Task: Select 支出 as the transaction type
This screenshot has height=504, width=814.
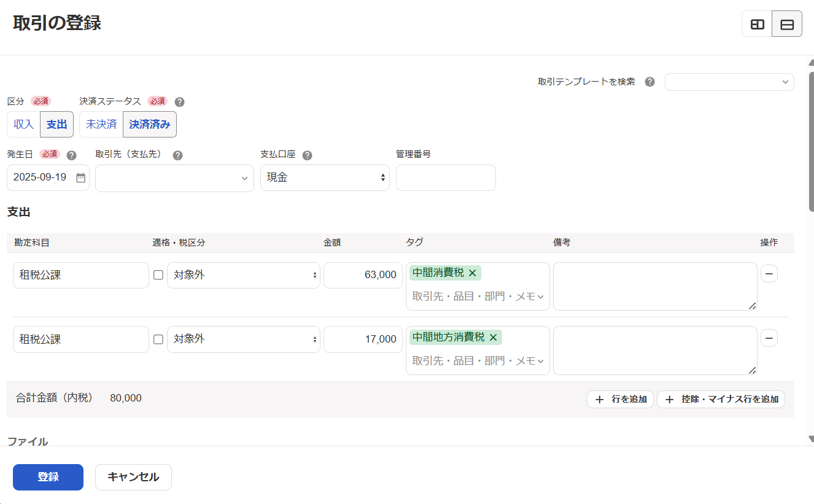Action: 56,124
